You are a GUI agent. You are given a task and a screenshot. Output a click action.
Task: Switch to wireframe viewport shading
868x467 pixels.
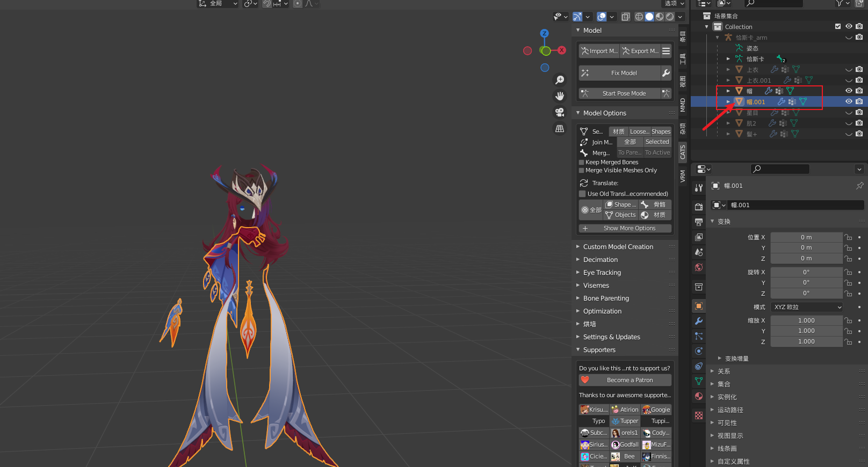pos(639,17)
